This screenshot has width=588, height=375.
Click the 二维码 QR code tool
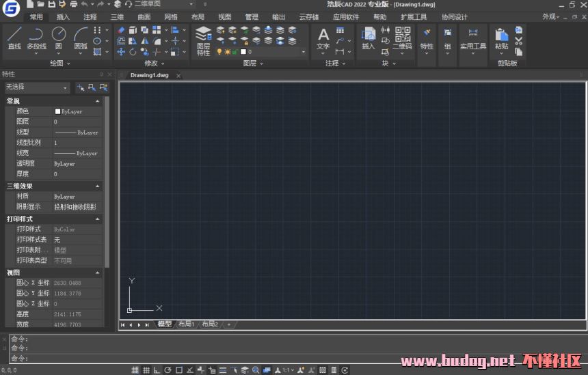tap(402, 38)
